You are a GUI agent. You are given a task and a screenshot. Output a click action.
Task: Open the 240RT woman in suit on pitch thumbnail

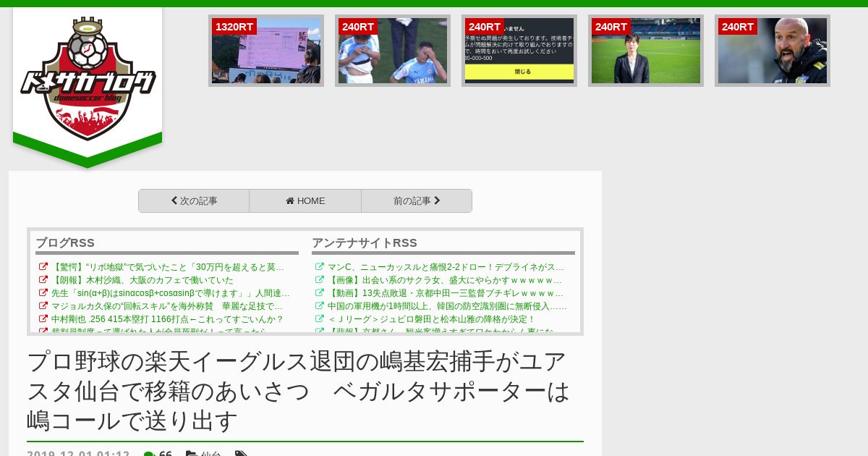[x=646, y=51]
